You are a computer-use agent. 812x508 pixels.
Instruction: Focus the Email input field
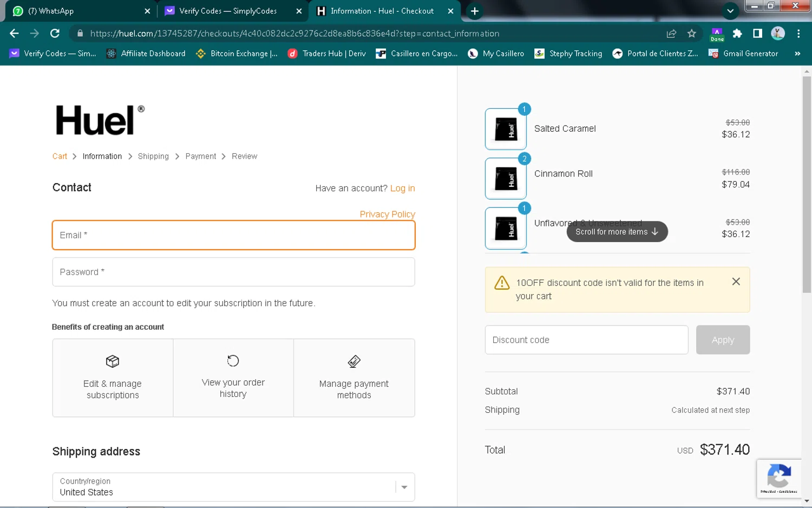(x=234, y=235)
